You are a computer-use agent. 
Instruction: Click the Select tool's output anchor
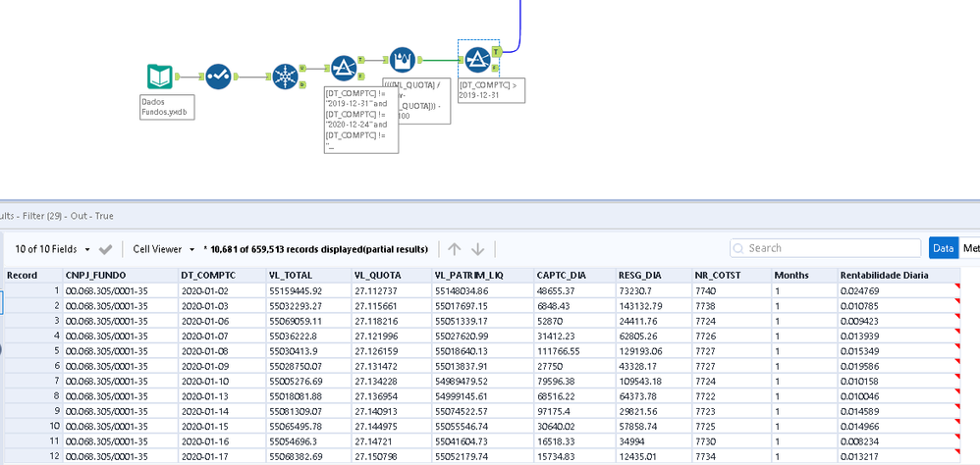click(236, 77)
